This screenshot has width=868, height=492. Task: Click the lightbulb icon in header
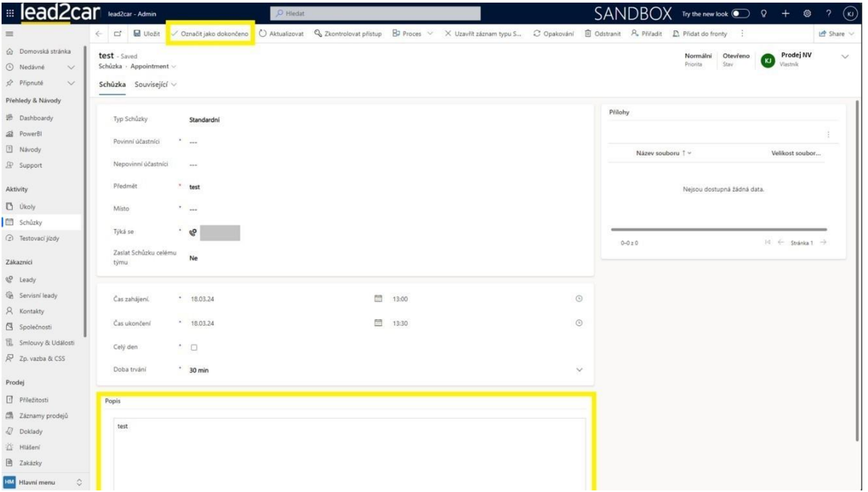pyautogui.click(x=764, y=14)
